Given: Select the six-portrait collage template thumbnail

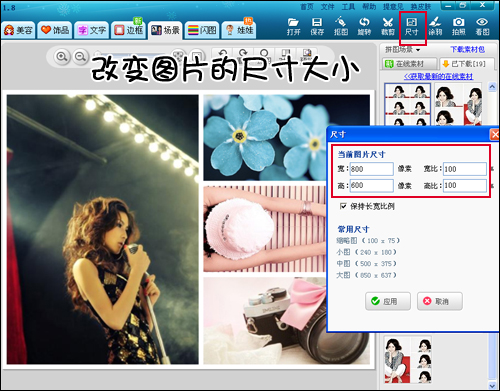Looking at the screenshot, I should coord(407,104).
